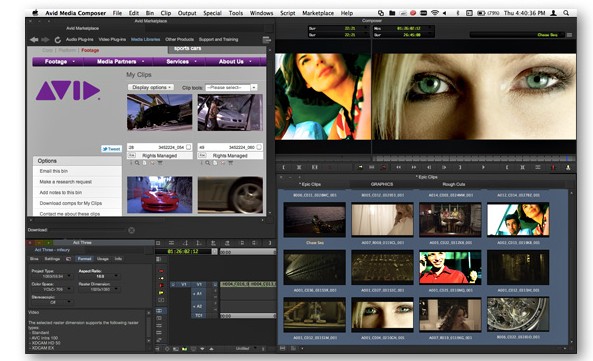Viewport: 593px width, 361px height.
Task: Switch to Rough Cuts bin tab
Action: (x=453, y=184)
